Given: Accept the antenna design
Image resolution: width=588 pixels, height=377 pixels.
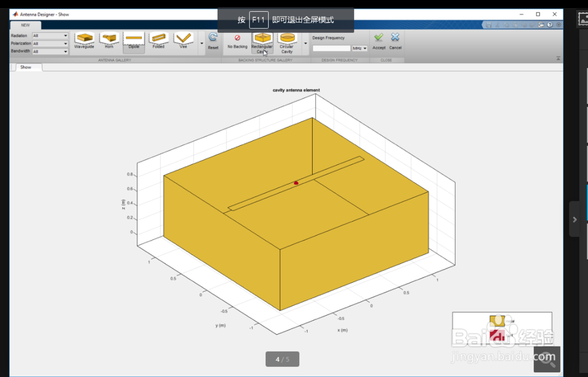Looking at the screenshot, I should tap(379, 41).
